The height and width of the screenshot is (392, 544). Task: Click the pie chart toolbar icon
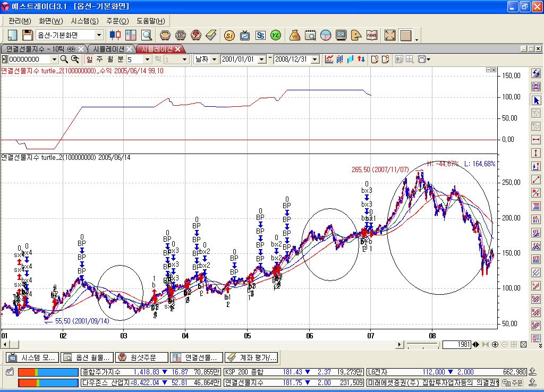click(326, 35)
